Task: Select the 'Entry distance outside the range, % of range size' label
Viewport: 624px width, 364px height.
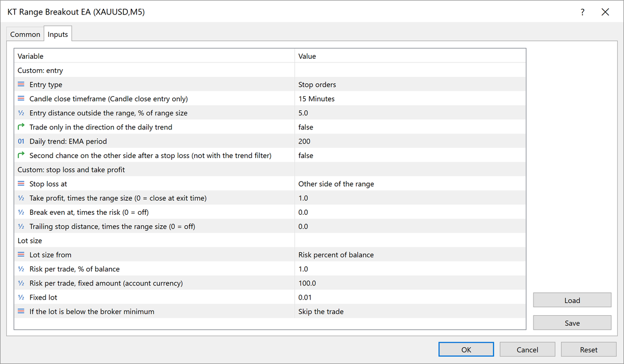Action: tap(108, 113)
